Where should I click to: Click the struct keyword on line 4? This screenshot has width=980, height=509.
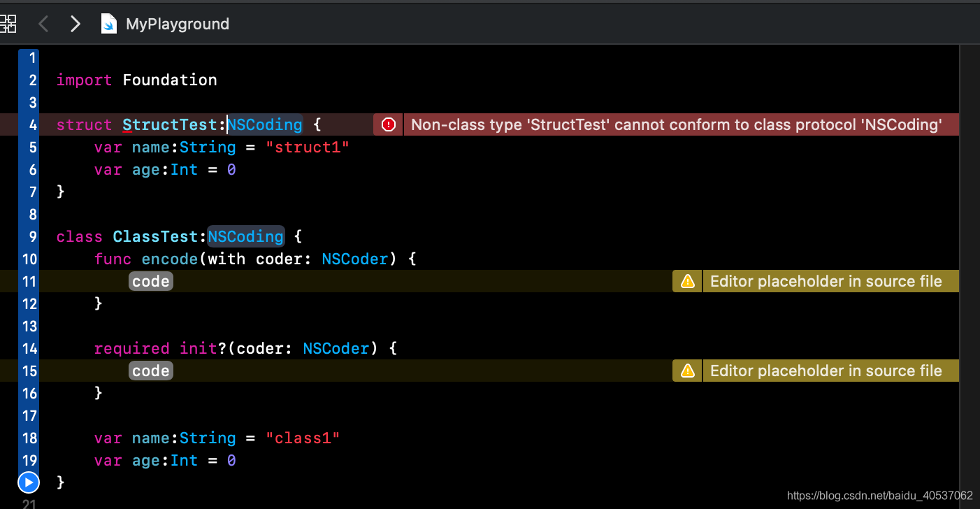coord(85,124)
